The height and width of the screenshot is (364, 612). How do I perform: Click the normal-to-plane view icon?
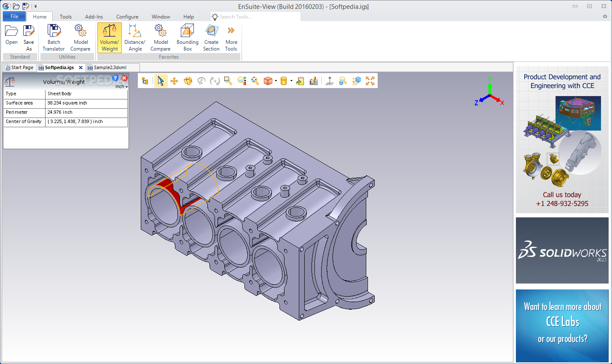click(x=330, y=81)
